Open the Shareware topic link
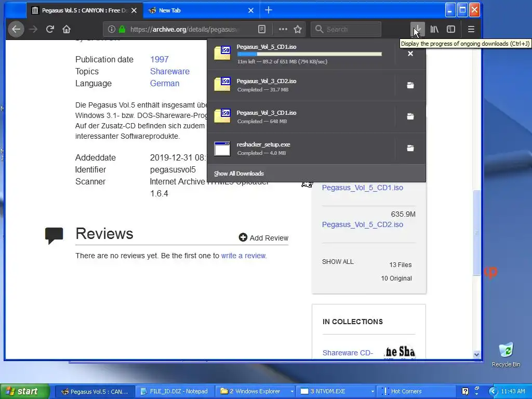The width and height of the screenshot is (532, 399). (170, 71)
